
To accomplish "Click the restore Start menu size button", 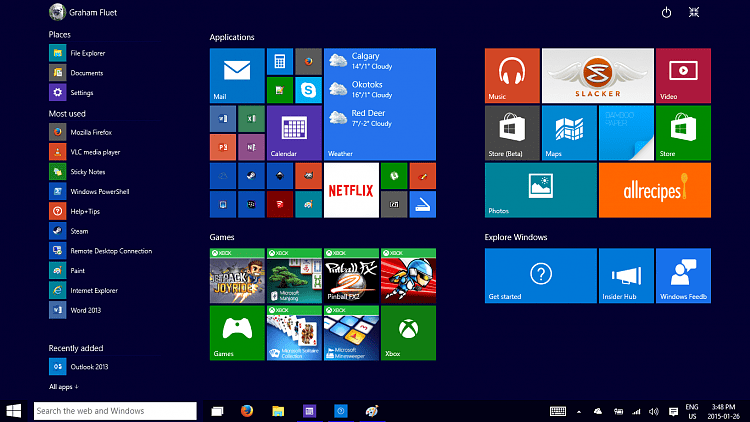I will point(694,12).
